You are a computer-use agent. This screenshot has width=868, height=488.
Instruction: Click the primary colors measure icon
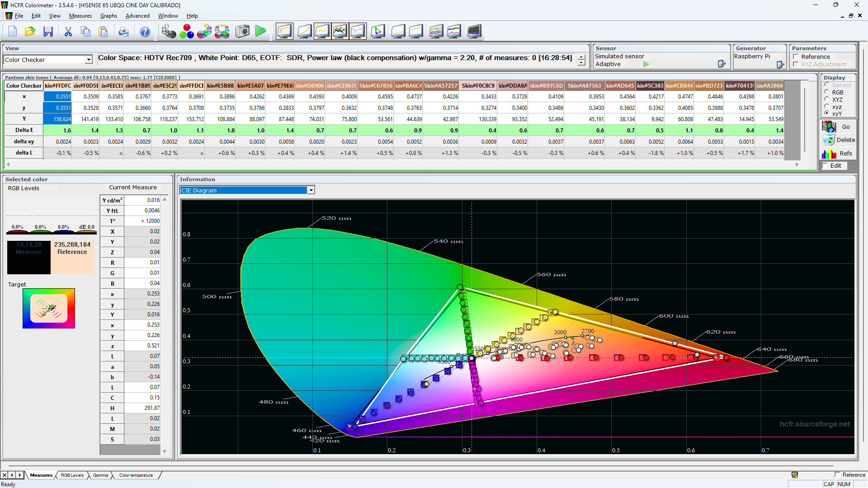186,32
